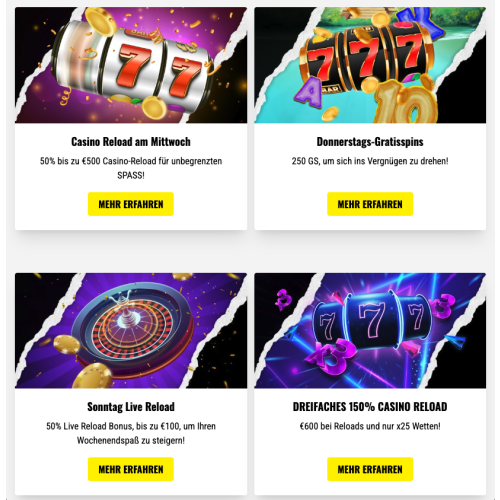Click Mehr Erfahren under Dreifaches 150% Casino Reload
The width and height of the screenshot is (500, 500).
370,469
